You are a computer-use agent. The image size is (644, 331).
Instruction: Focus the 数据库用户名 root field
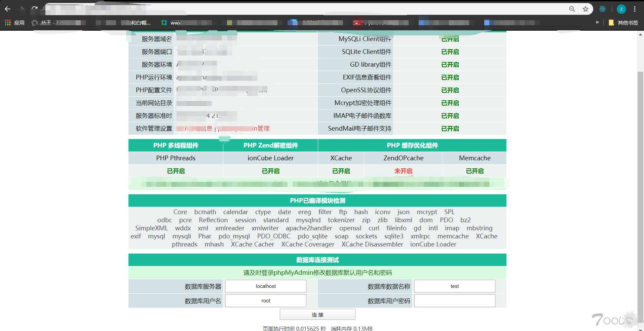[x=266, y=301]
